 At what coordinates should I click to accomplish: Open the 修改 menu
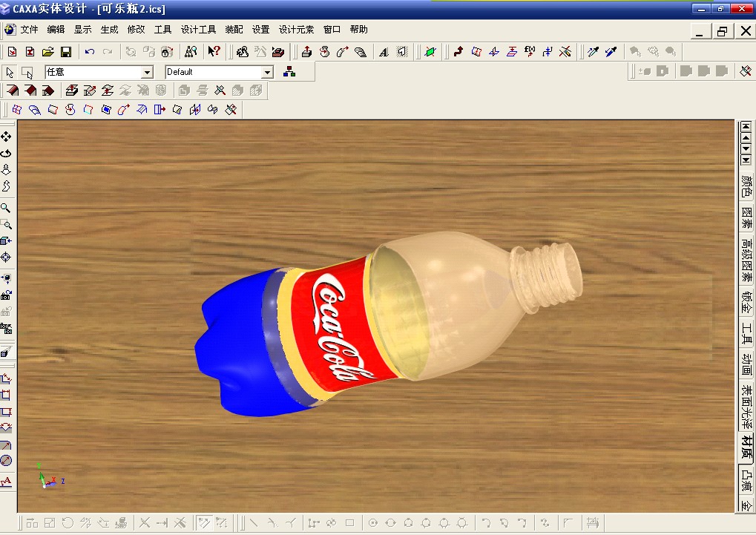point(136,30)
